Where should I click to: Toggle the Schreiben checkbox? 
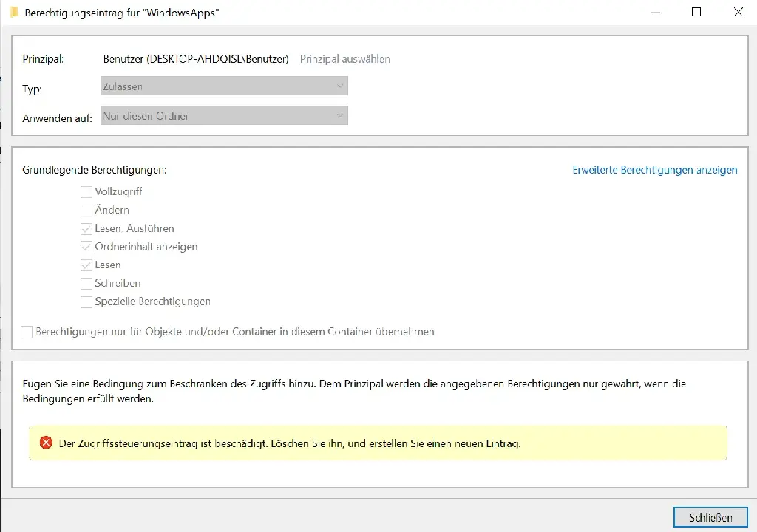(x=86, y=284)
